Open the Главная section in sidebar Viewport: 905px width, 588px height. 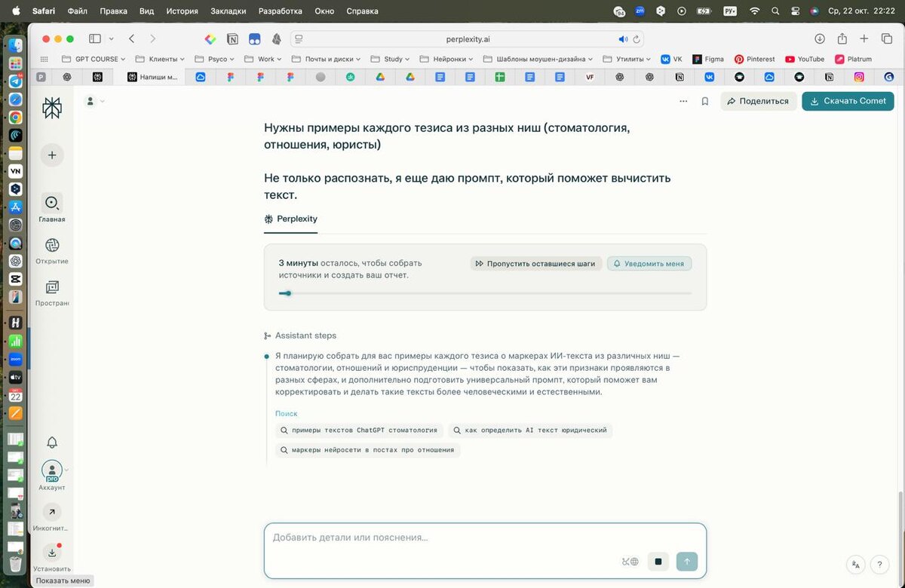point(52,207)
